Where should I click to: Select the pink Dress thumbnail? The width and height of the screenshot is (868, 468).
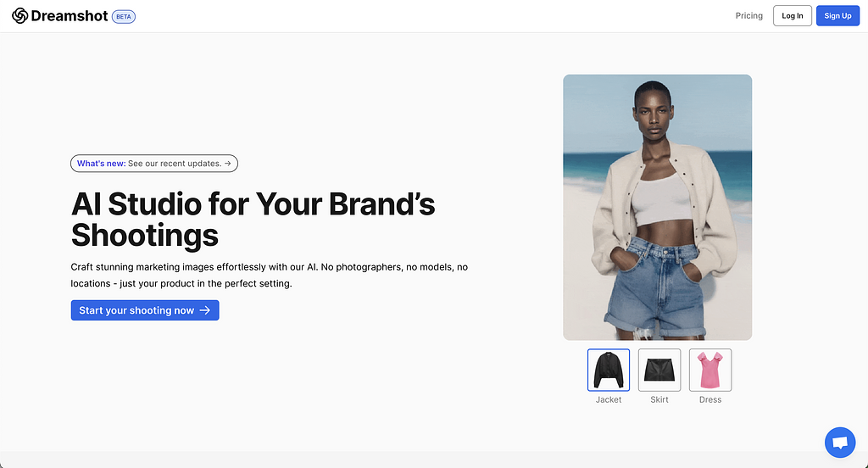(x=710, y=370)
